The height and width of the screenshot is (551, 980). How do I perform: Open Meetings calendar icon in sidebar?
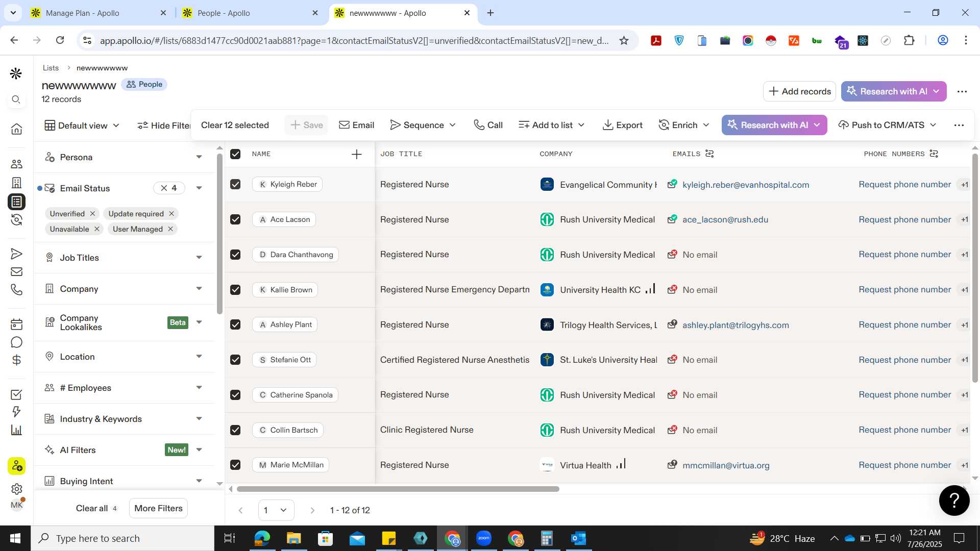tap(16, 324)
